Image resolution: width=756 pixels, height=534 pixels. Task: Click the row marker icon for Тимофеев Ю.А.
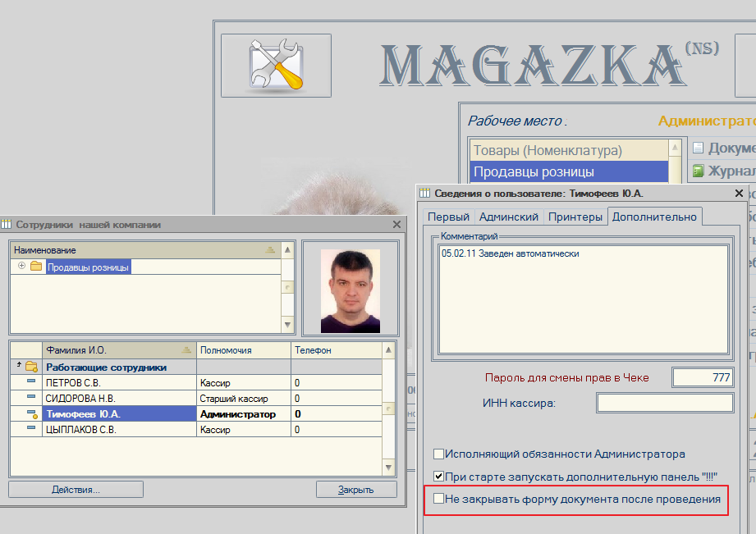(x=32, y=414)
